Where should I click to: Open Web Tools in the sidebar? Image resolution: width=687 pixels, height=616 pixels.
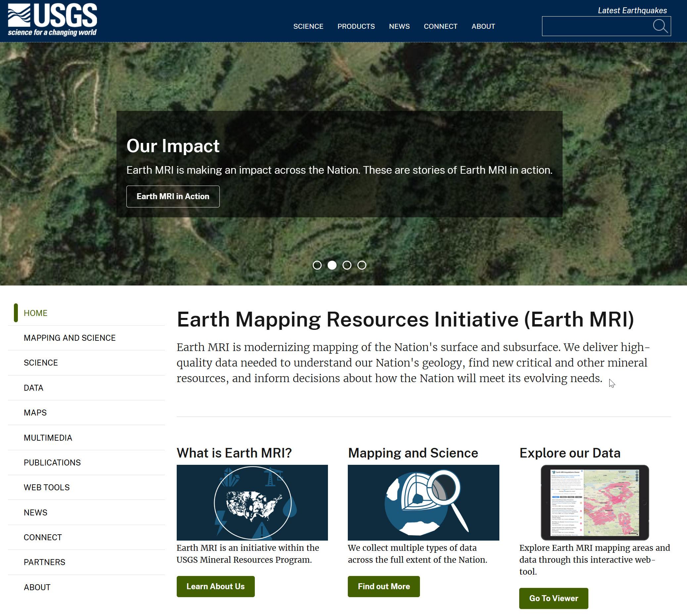click(x=46, y=487)
